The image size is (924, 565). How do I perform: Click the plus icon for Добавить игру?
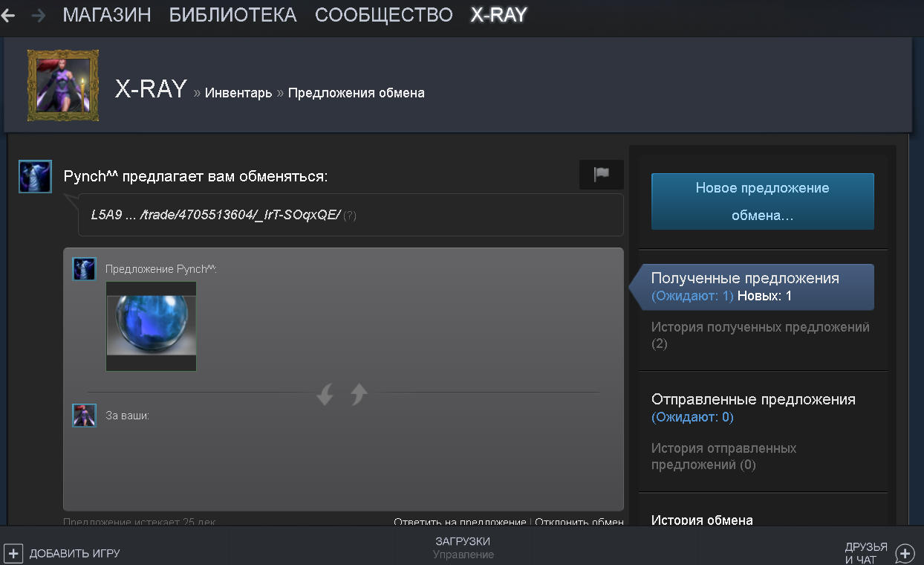[13, 553]
